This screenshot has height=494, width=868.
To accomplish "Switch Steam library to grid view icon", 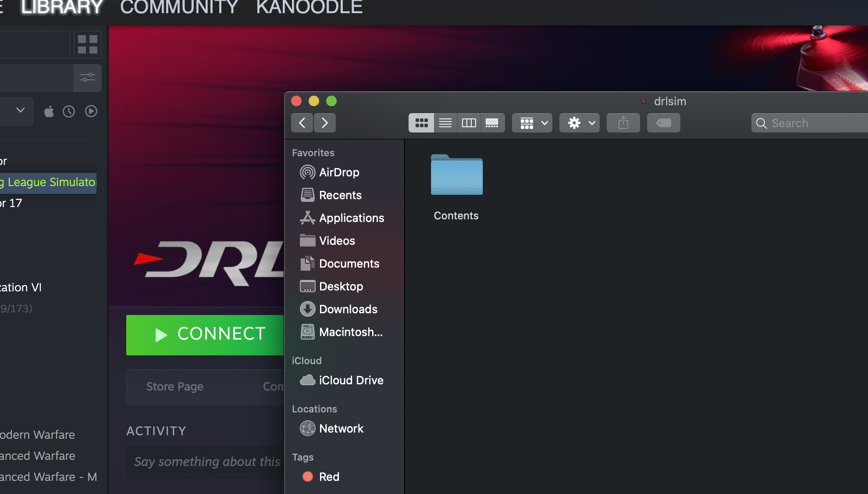I will coord(88,44).
